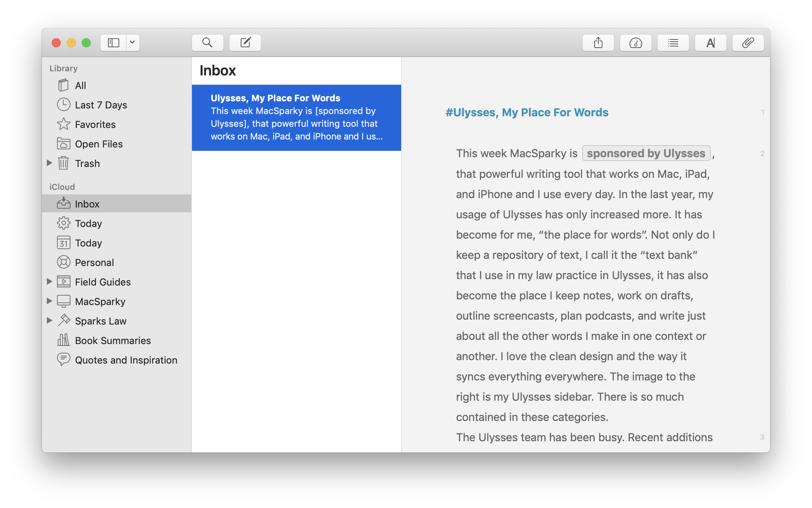The width and height of the screenshot is (812, 508).
Task: Open the markup text formatting button
Action: [x=710, y=43]
